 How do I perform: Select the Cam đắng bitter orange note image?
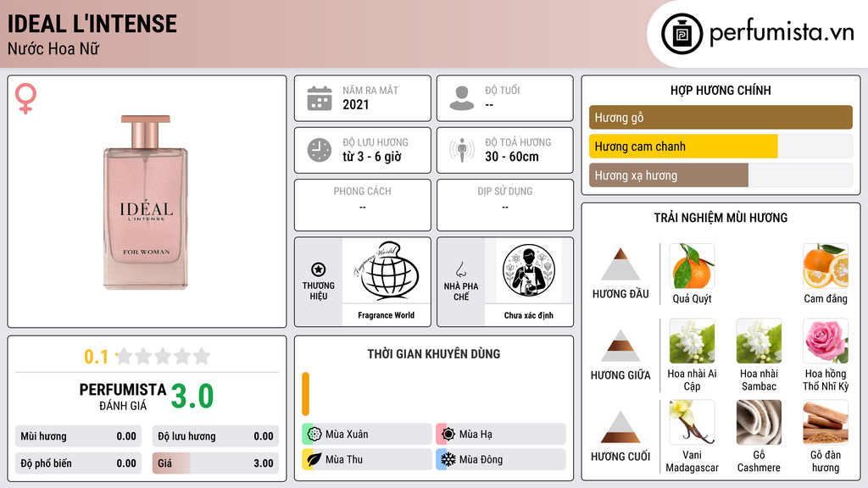[x=826, y=266]
